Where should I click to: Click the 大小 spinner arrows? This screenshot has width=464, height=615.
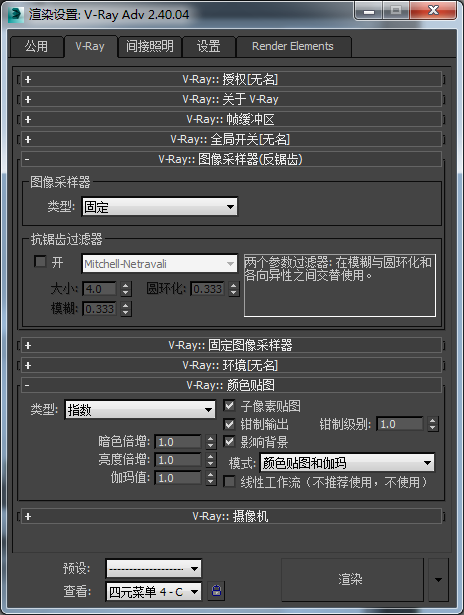coord(126,289)
